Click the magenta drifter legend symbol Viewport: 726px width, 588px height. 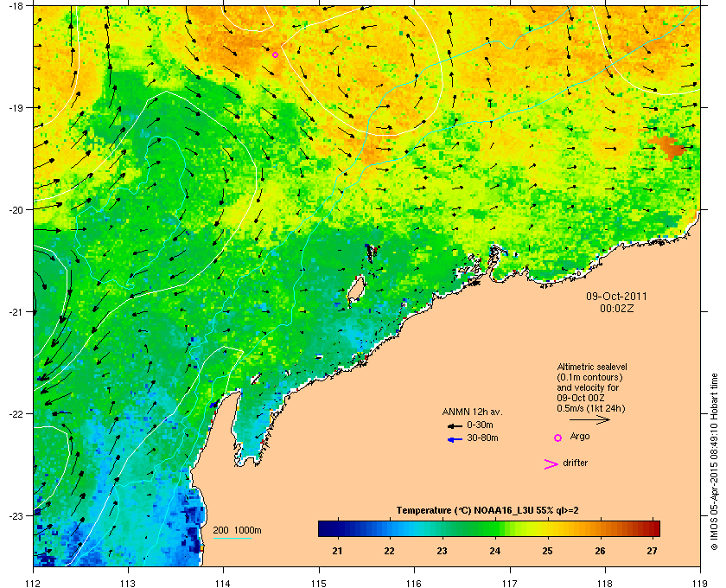[551, 464]
